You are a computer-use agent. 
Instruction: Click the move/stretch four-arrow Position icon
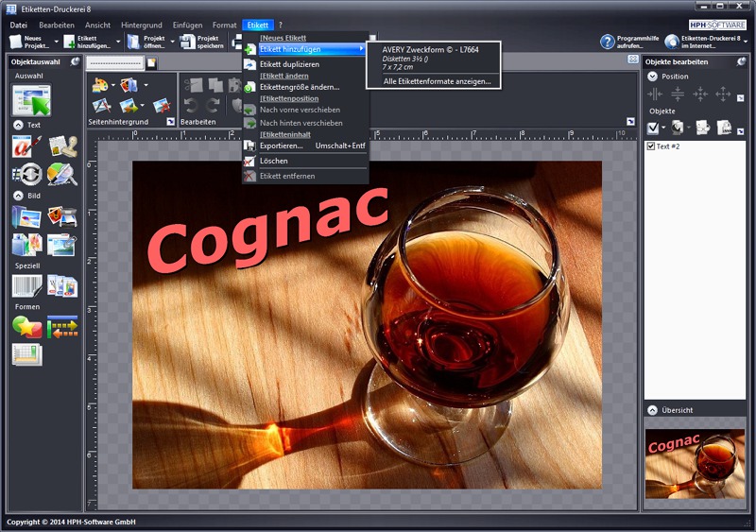pos(723,94)
